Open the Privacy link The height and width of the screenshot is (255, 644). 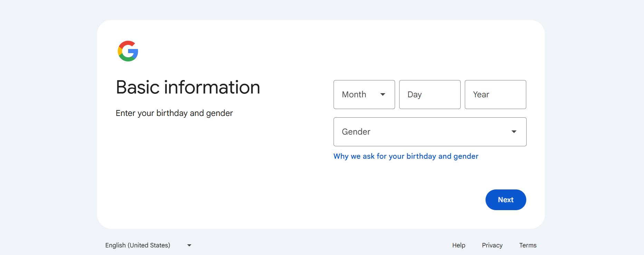coord(492,245)
